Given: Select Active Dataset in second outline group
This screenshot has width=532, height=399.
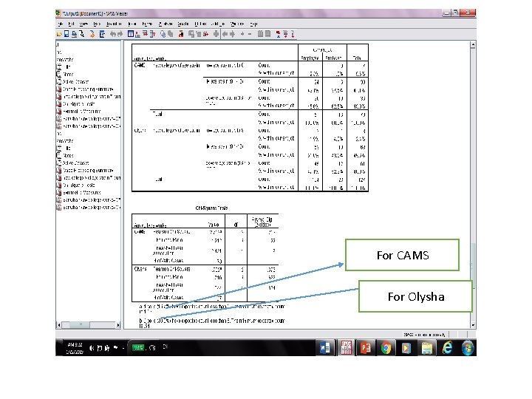Looking at the screenshot, I should [75, 163].
